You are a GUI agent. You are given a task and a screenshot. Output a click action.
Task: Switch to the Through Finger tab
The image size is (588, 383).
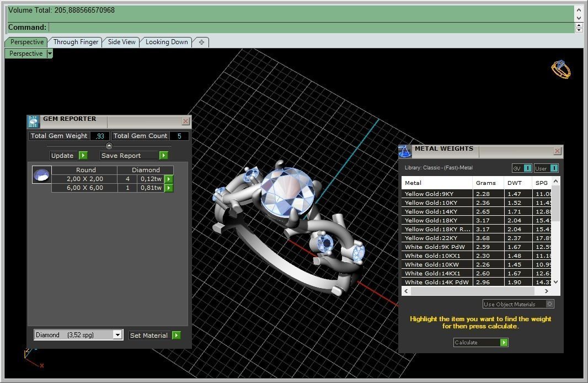click(x=76, y=42)
